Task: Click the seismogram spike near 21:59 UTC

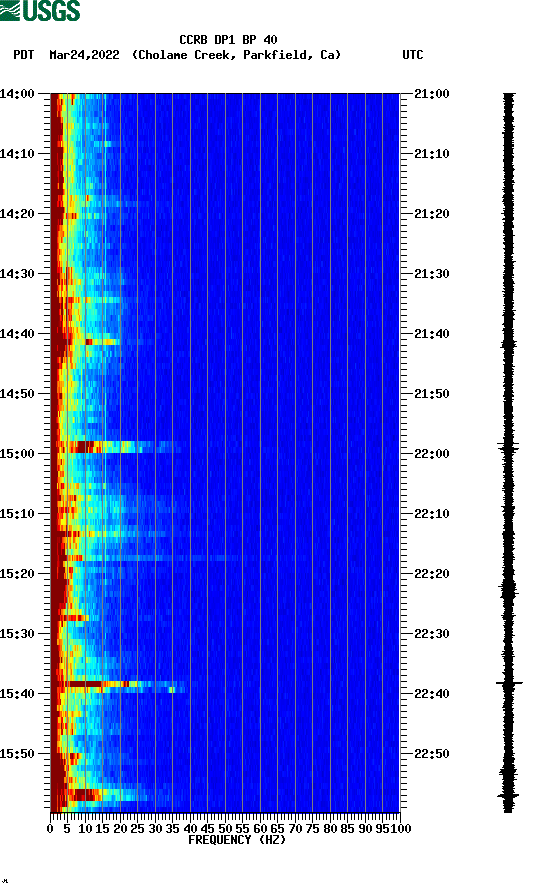Action: click(x=509, y=445)
